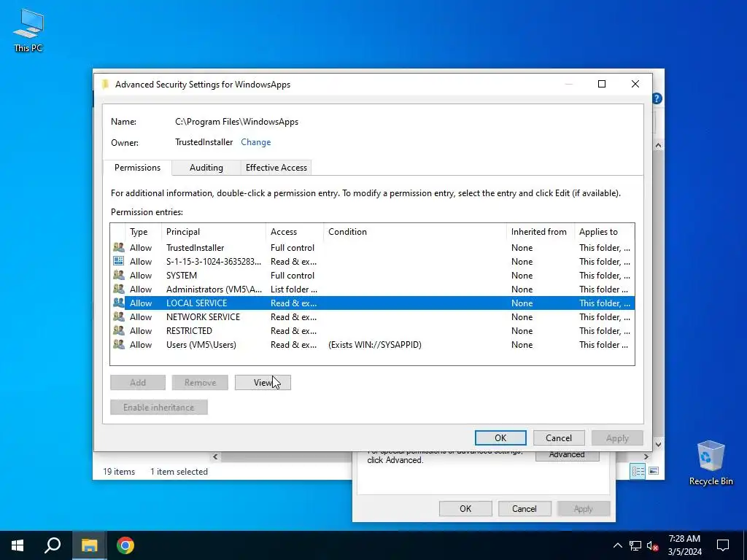The image size is (747, 560).
Task: Click Apply in the Properties dialog behind
Action: coord(583,508)
